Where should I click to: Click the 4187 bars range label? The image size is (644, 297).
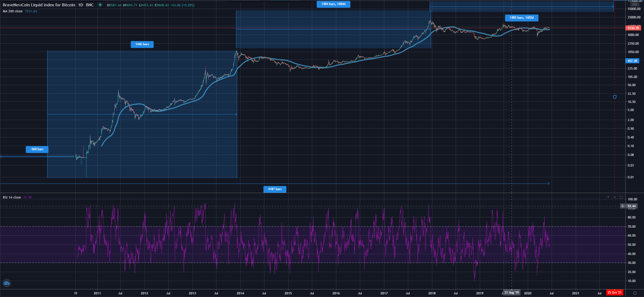(275, 189)
